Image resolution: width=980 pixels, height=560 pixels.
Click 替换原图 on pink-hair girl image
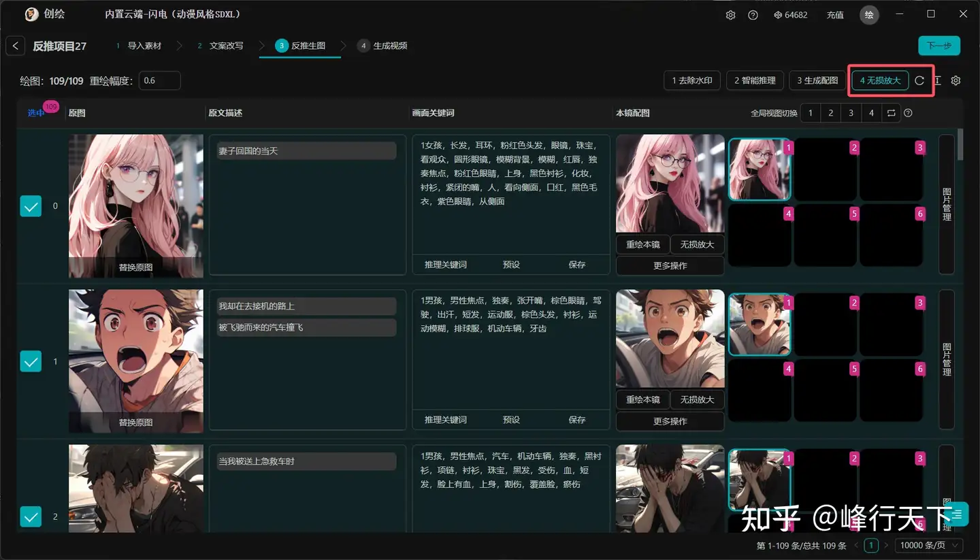click(x=136, y=267)
